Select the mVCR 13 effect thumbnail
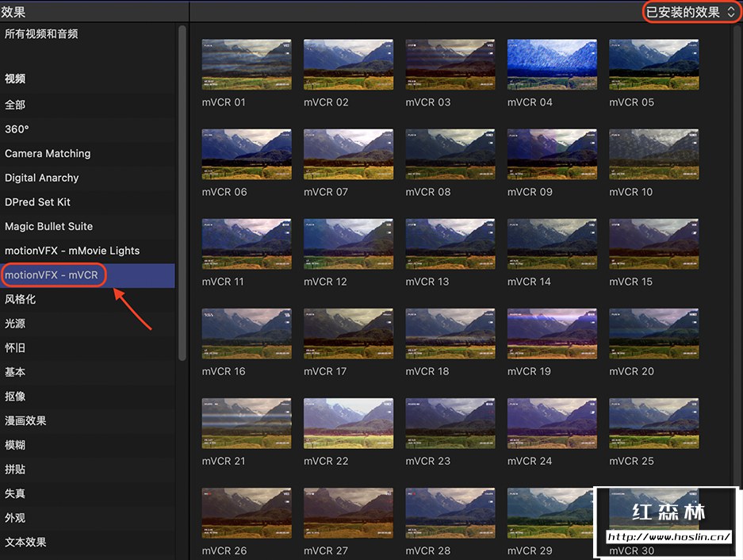743x560 pixels. pos(450,244)
